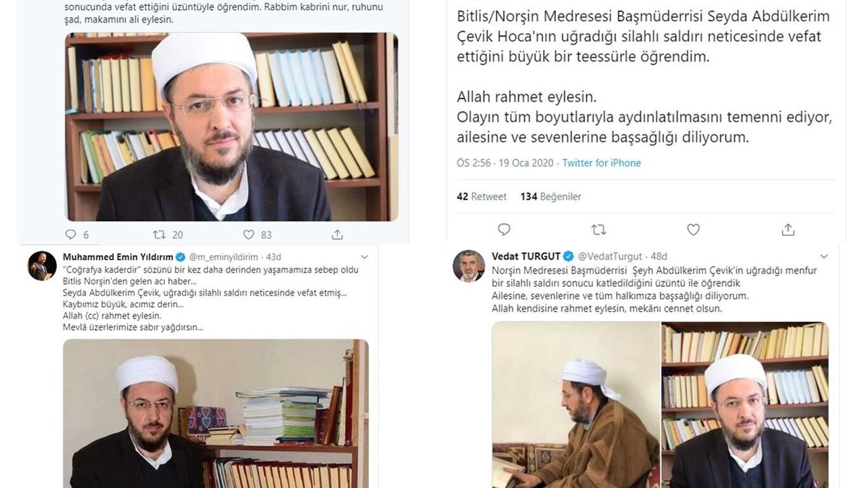Like the Bitlis/Norşin Medresesi tweet via heart icon
868x488 pixels.
(x=693, y=230)
